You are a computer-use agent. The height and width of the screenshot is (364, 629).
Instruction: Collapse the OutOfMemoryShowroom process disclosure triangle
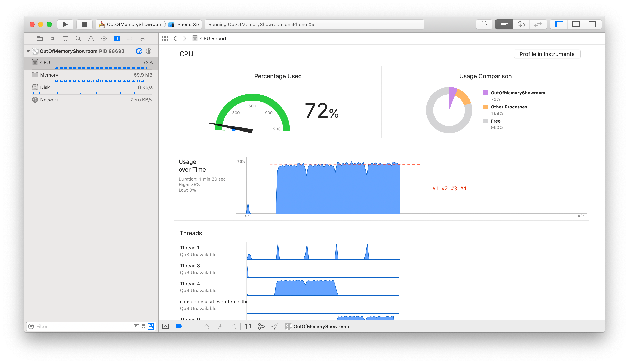click(28, 51)
